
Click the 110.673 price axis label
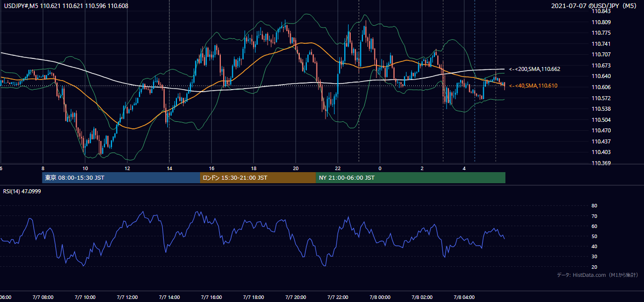pyautogui.click(x=601, y=65)
